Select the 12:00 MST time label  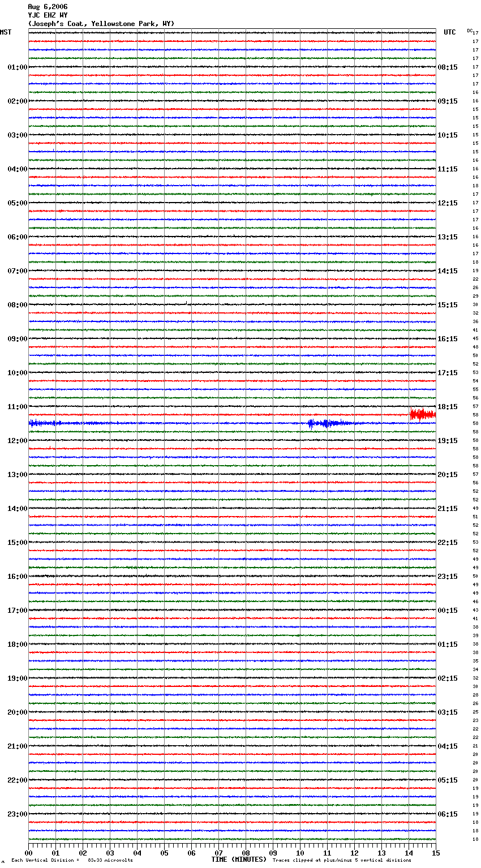point(18,441)
